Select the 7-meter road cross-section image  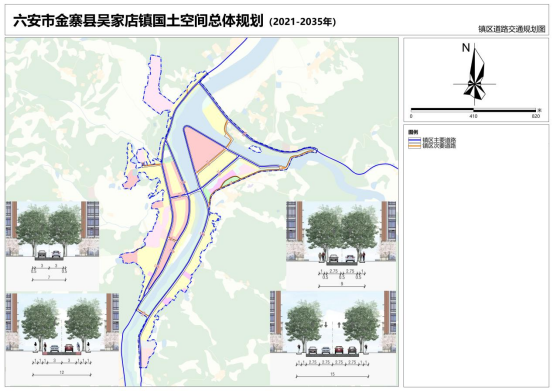(52, 246)
